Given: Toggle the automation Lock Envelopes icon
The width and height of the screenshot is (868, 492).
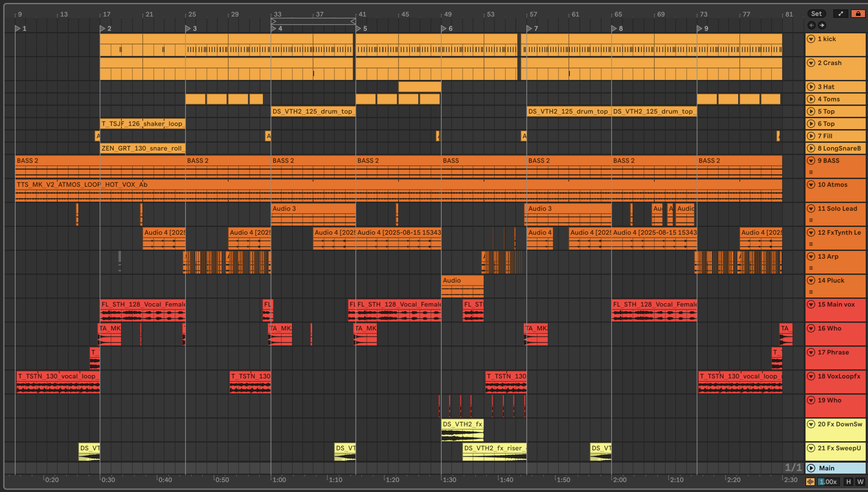Looking at the screenshot, I should click(858, 14).
